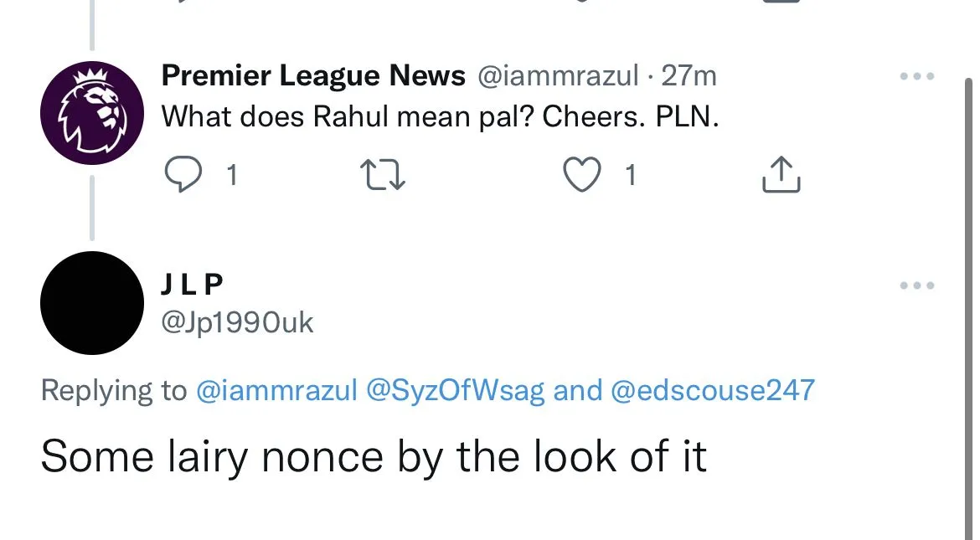Click the reply count next to the speech bubble

coord(232,175)
